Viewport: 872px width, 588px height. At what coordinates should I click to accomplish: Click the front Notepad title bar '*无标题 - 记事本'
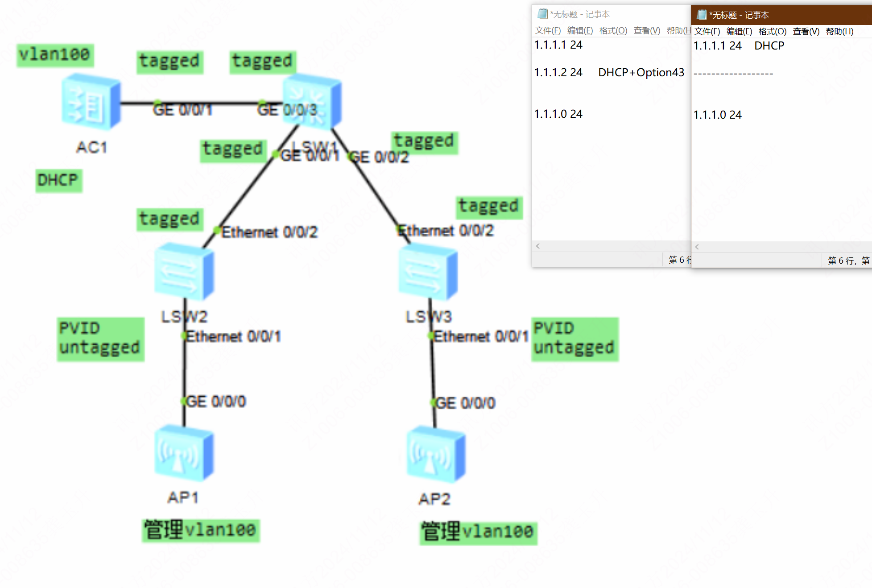coord(739,15)
